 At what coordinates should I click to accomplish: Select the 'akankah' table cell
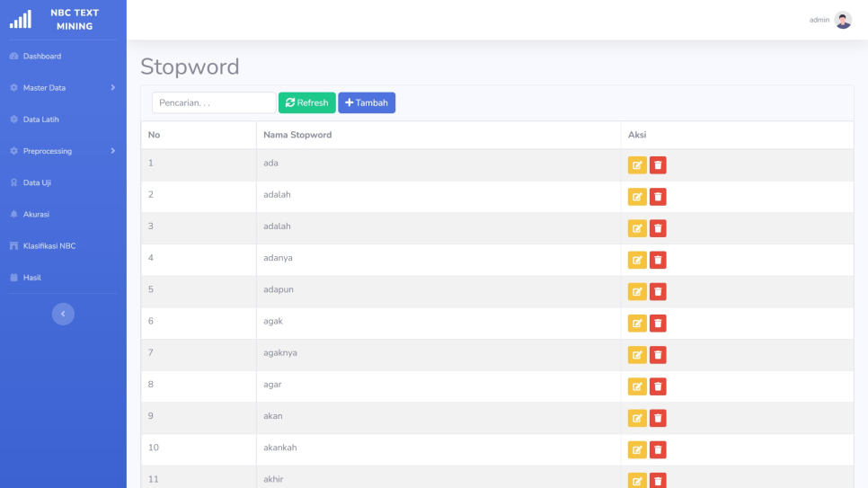click(x=438, y=449)
